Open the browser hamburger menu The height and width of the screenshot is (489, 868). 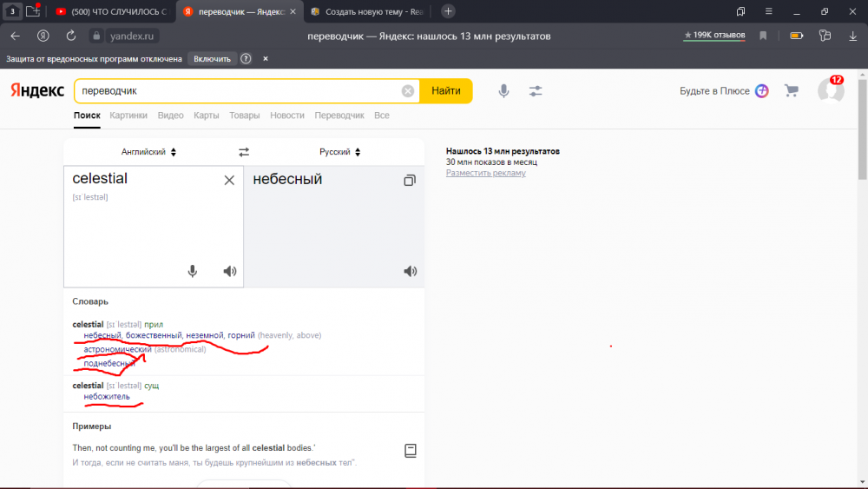[768, 11]
